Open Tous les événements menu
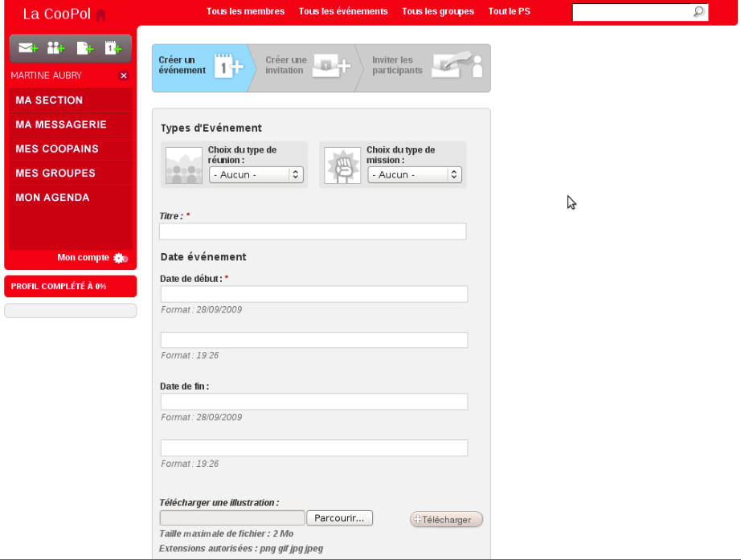Viewport: 741px width, 560px height. click(x=343, y=11)
